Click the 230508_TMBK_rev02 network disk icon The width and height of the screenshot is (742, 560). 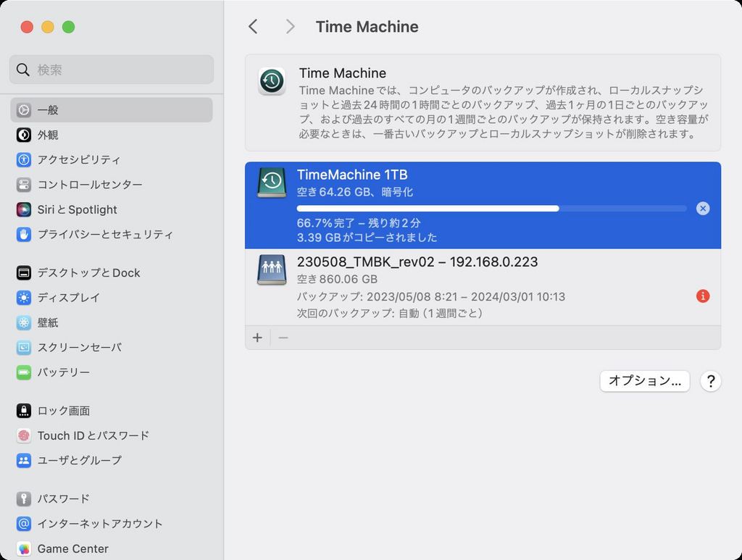[x=272, y=269]
